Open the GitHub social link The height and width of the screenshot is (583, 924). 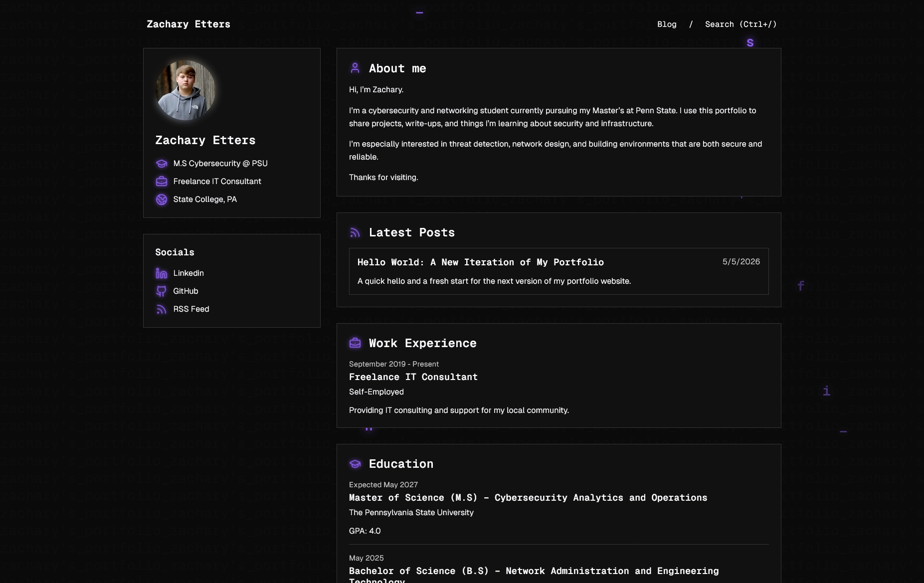pyautogui.click(x=185, y=291)
